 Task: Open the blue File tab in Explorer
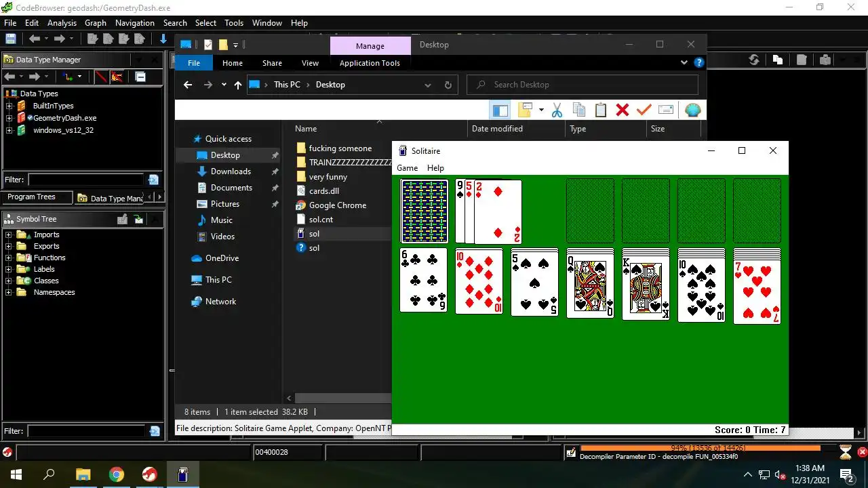click(x=194, y=63)
